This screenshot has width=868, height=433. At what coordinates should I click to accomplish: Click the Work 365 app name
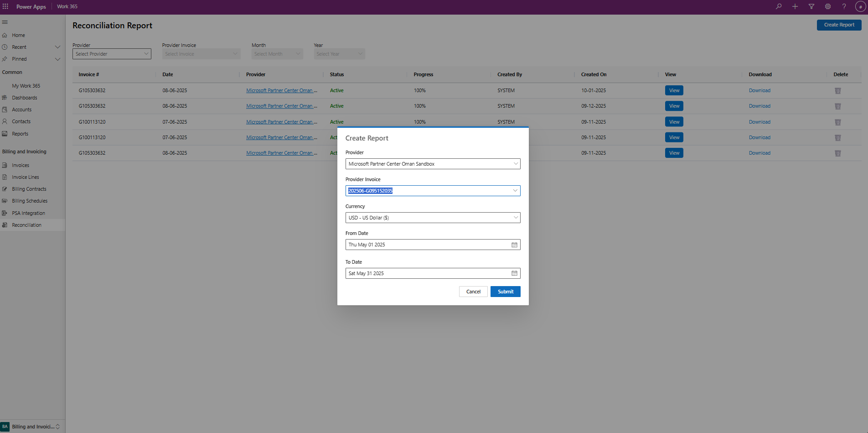tap(67, 6)
